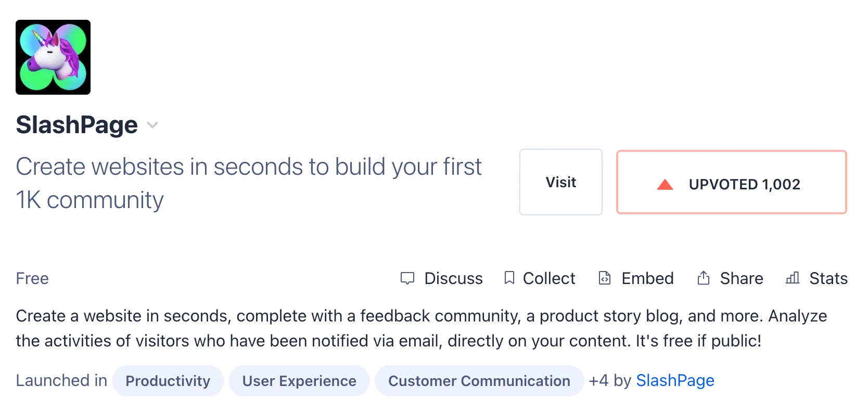
Task: Toggle the UPVOTED 1,002 button
Action: pyautogui.click(x=732, y=182)
